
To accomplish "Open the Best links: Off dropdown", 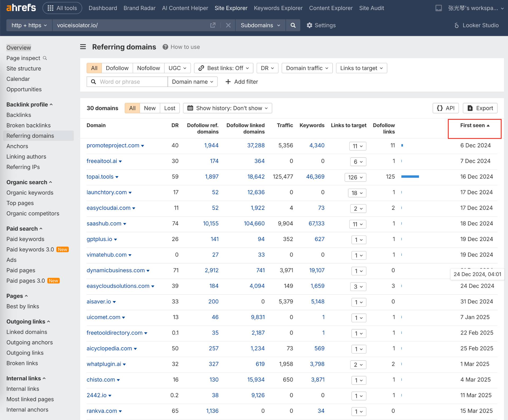I will (x=224, y=68).
